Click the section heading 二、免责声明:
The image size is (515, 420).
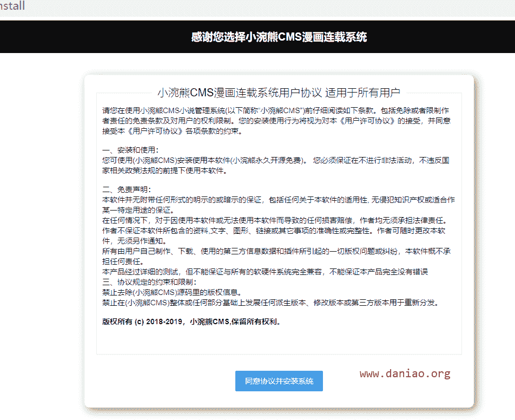point(127,189)
